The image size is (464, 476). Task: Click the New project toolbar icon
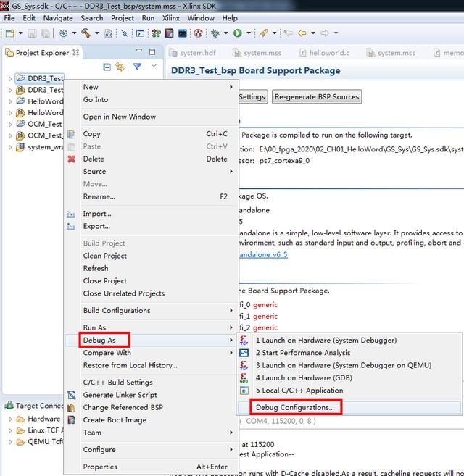[10, 33]
